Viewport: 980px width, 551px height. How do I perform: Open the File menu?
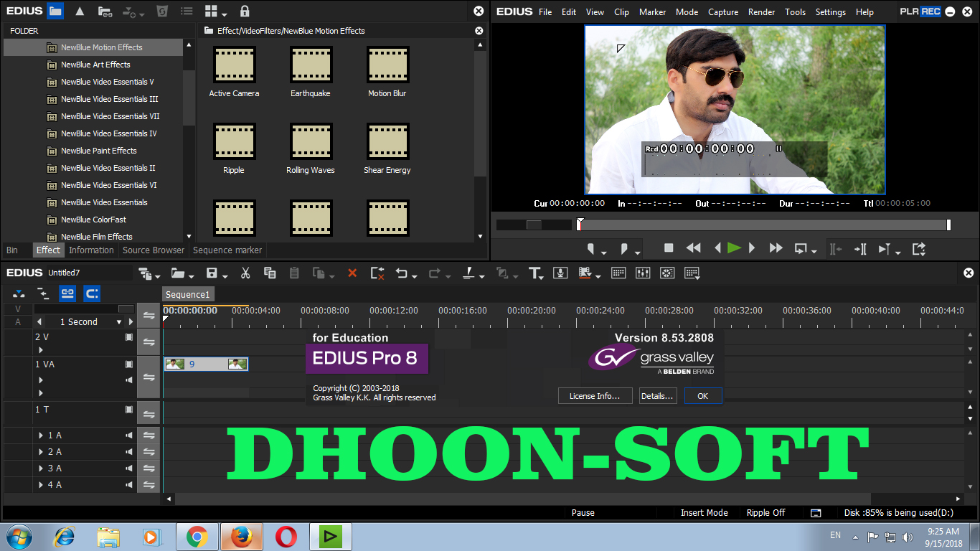(x=545, y=11)
